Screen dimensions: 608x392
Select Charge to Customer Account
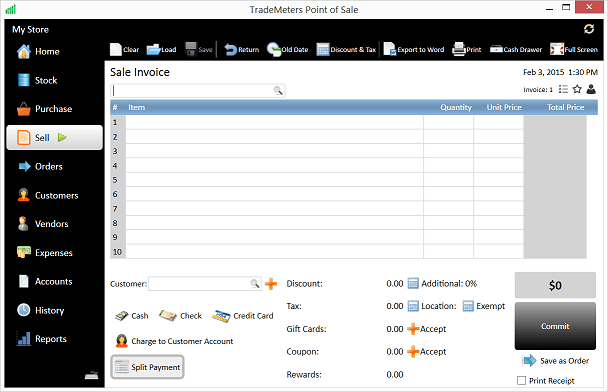coord(174,341)
